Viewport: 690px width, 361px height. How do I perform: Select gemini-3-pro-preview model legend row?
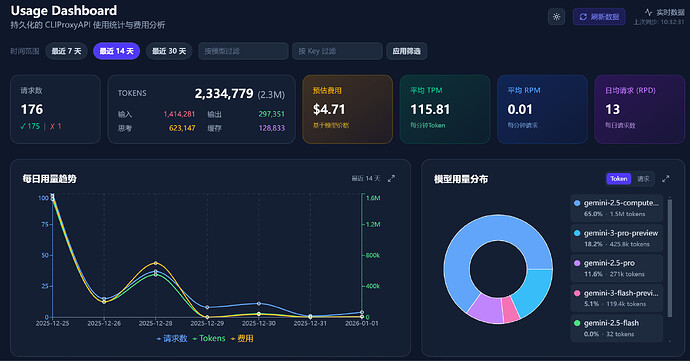pyautogui.click(x=617, y=238)
